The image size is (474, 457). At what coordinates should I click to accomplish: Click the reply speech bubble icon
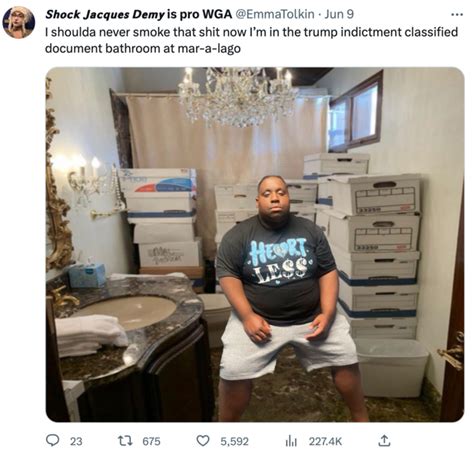(52, 441)
